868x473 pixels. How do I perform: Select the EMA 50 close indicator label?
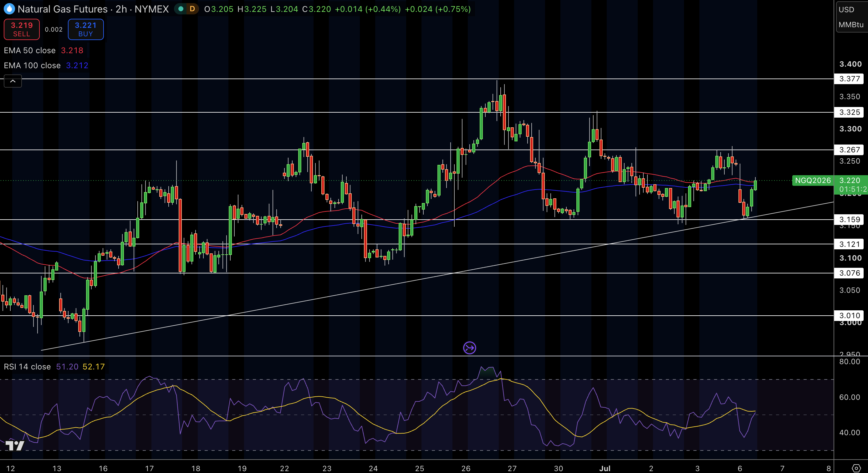(x=30, y=51)
